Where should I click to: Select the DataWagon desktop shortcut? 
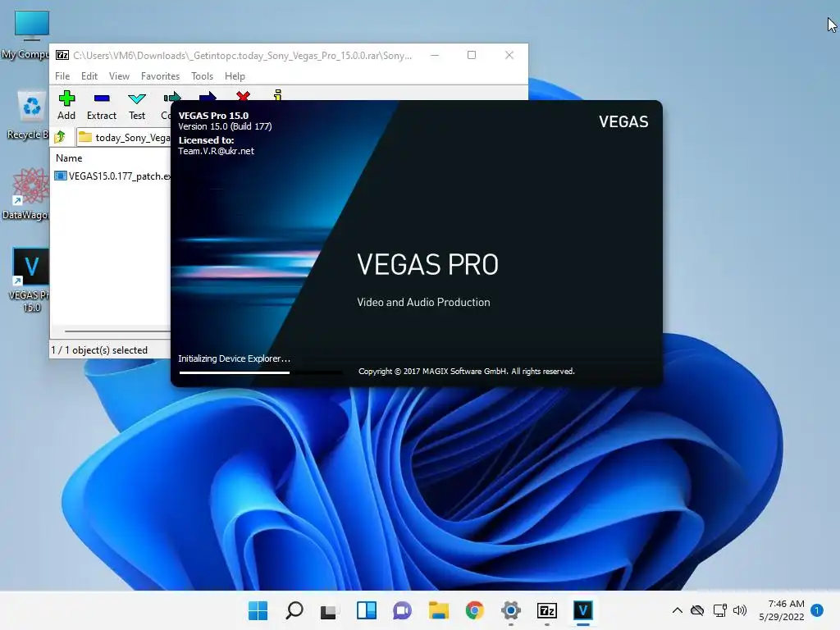[25, 194]
